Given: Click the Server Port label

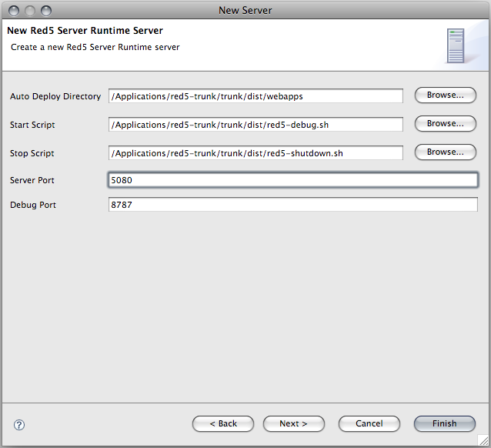Looking at the screenshot, I should (x=32, y=180).
